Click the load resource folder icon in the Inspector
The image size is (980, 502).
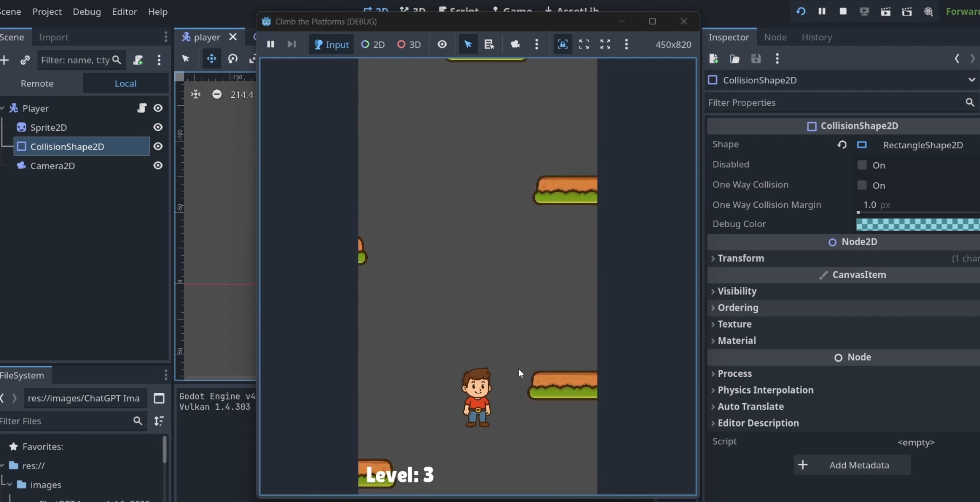735,59
